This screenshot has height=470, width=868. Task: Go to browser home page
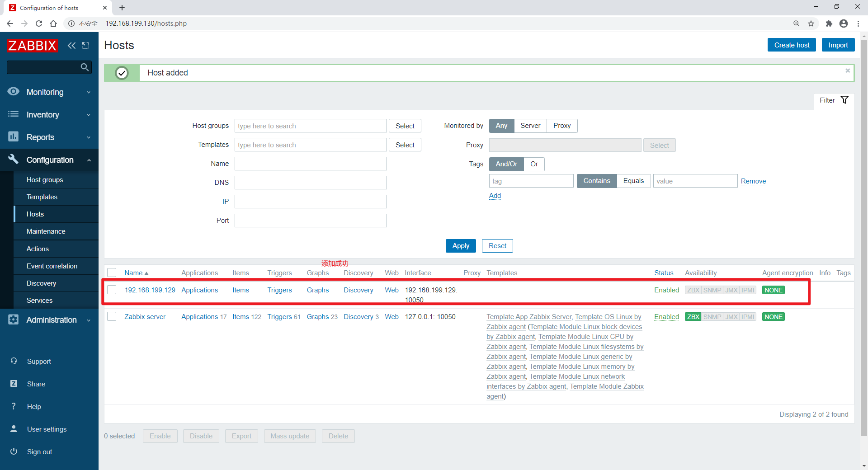(53, 23)
